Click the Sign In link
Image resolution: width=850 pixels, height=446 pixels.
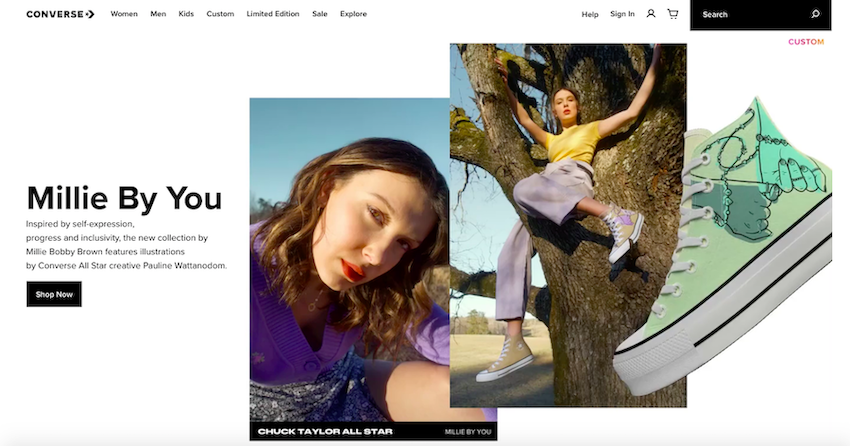click(x=622, y=14)
